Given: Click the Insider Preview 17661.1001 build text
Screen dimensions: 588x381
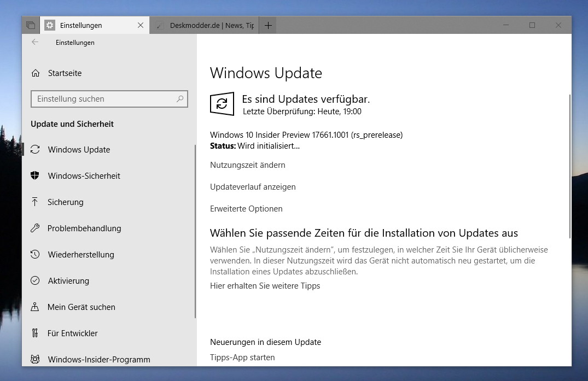Looking at the screenshot, I should (306, 135).
